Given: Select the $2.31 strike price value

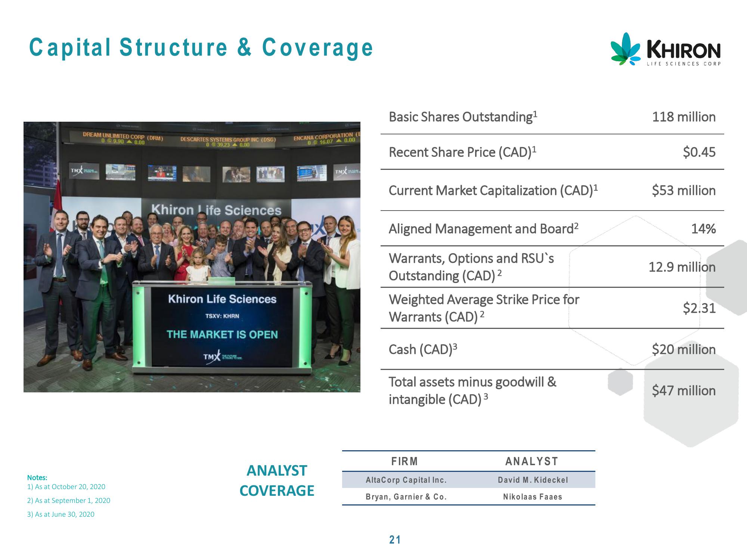Looking at the screenshot, I should (699, 308).
